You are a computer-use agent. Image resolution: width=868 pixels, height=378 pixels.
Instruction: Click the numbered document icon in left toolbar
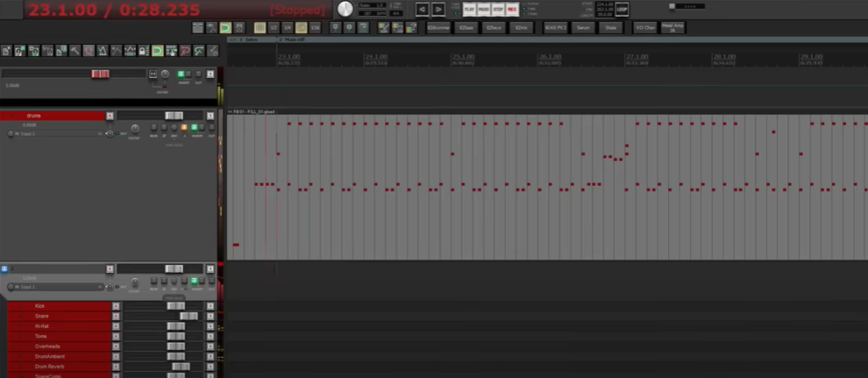61,51
